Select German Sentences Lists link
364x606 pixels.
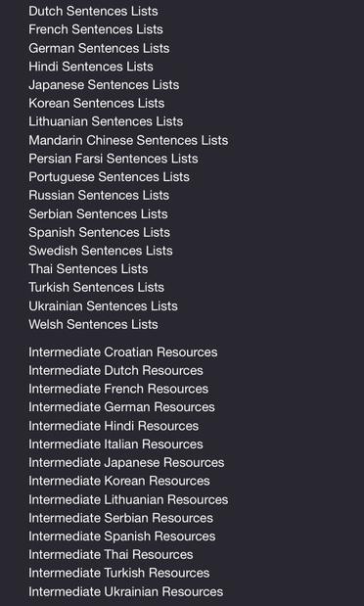coord(99,48)
